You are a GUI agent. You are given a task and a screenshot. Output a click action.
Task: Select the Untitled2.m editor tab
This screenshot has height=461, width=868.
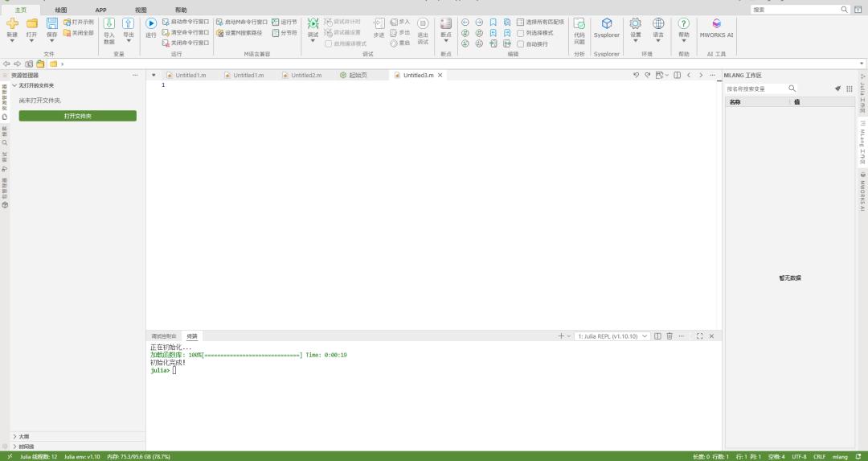[301, 76]
